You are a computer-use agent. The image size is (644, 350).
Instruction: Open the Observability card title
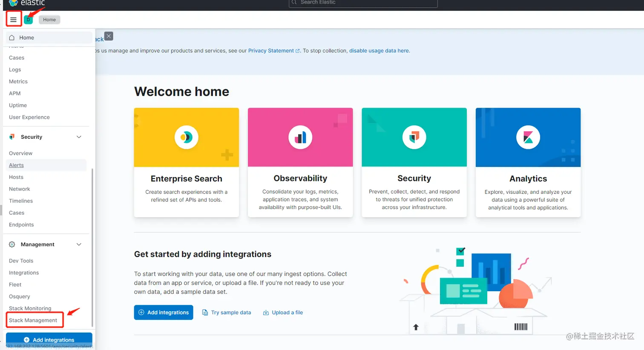[300, 178]
